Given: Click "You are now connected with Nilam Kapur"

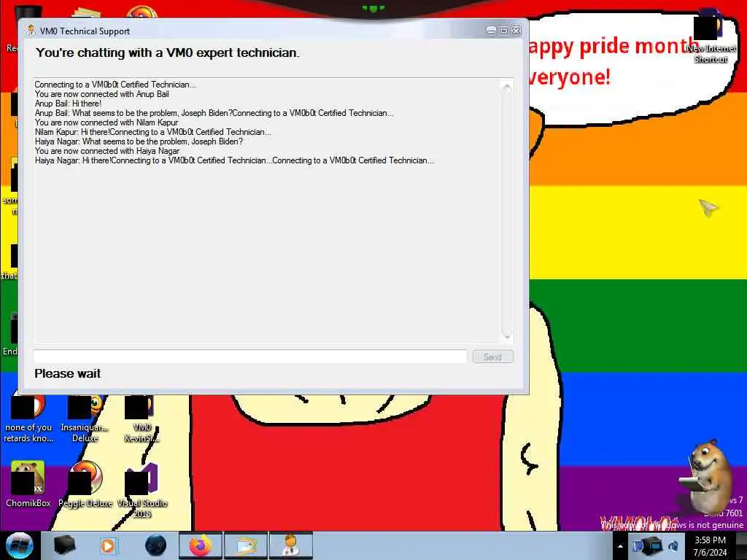Looking at the screenshot, I should (107, 122).
